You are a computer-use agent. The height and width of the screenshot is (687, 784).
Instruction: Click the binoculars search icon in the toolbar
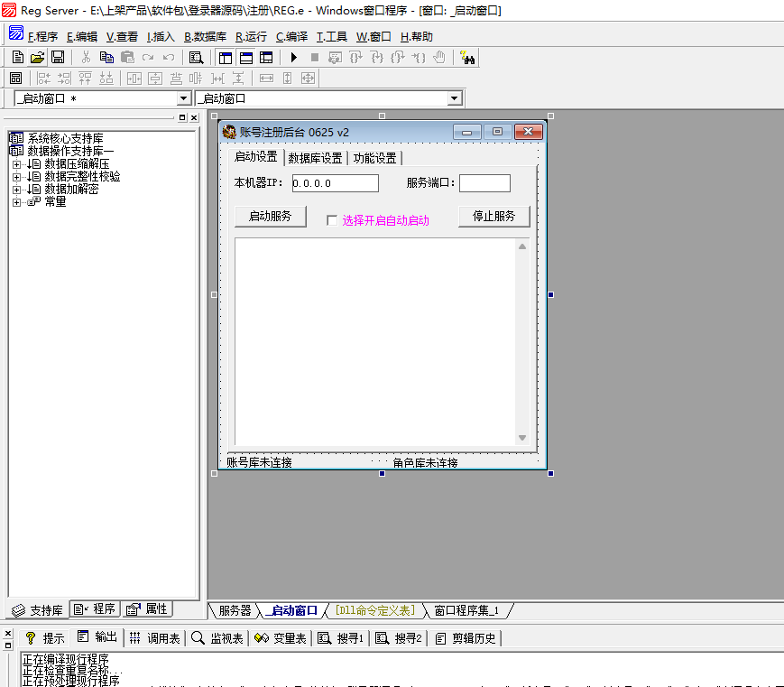pyautogui.click(x=467, y=58)
